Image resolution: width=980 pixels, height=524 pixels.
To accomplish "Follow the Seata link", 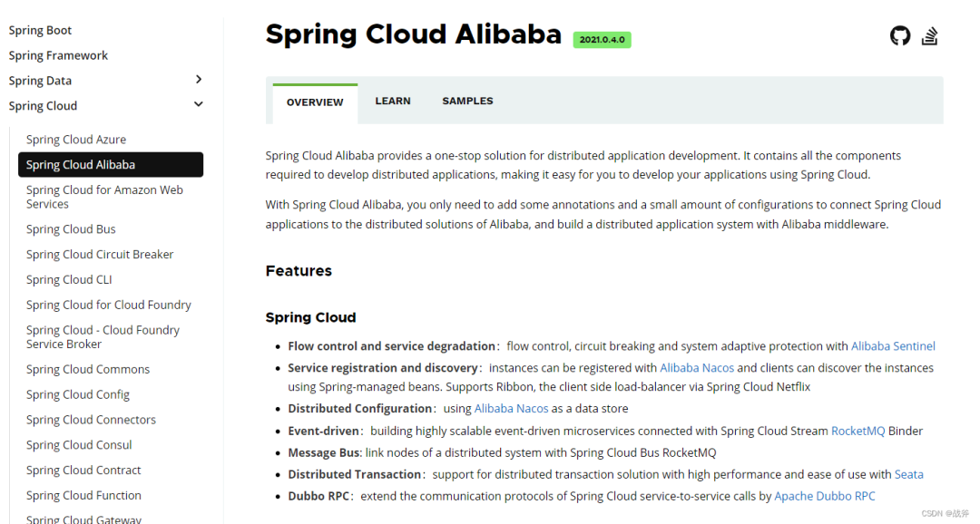I will (908, 474).
